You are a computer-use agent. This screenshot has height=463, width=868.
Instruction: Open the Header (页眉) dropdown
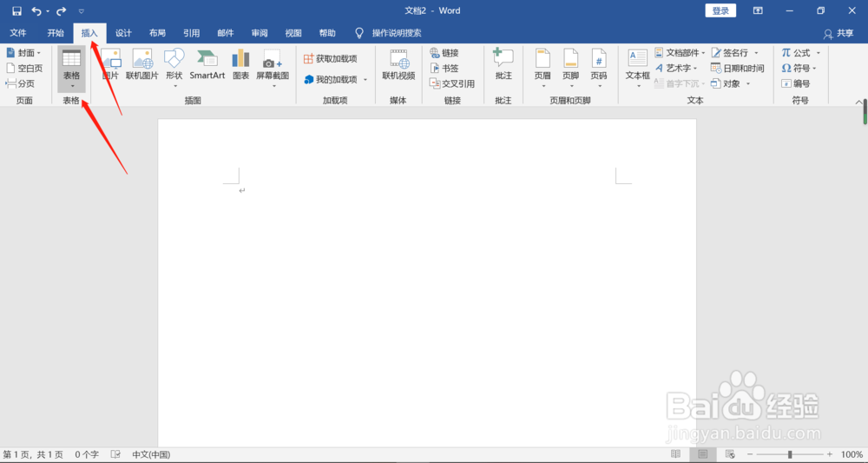click(542, 68)
